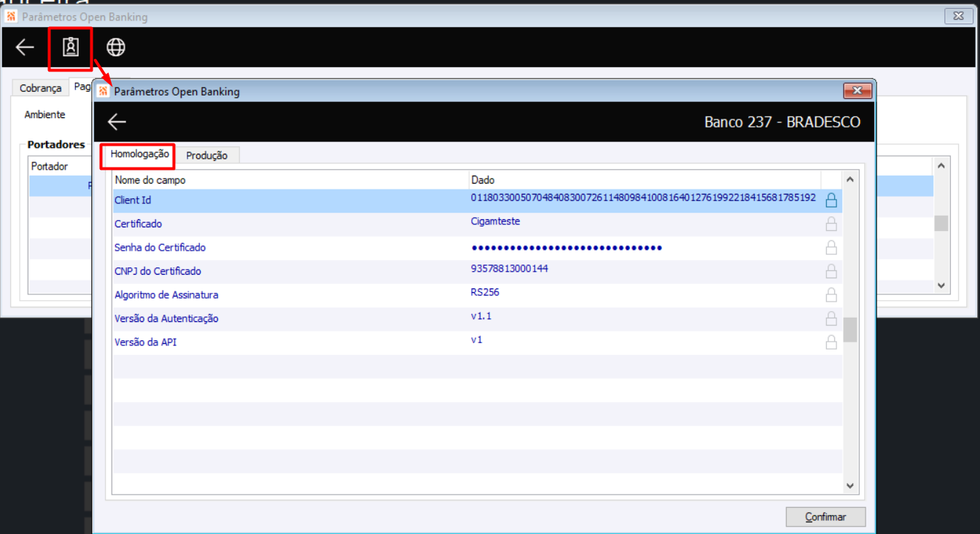The image size is (980, 534).
Task: Click the Ambiente label in the rear window
Action: 44,114
